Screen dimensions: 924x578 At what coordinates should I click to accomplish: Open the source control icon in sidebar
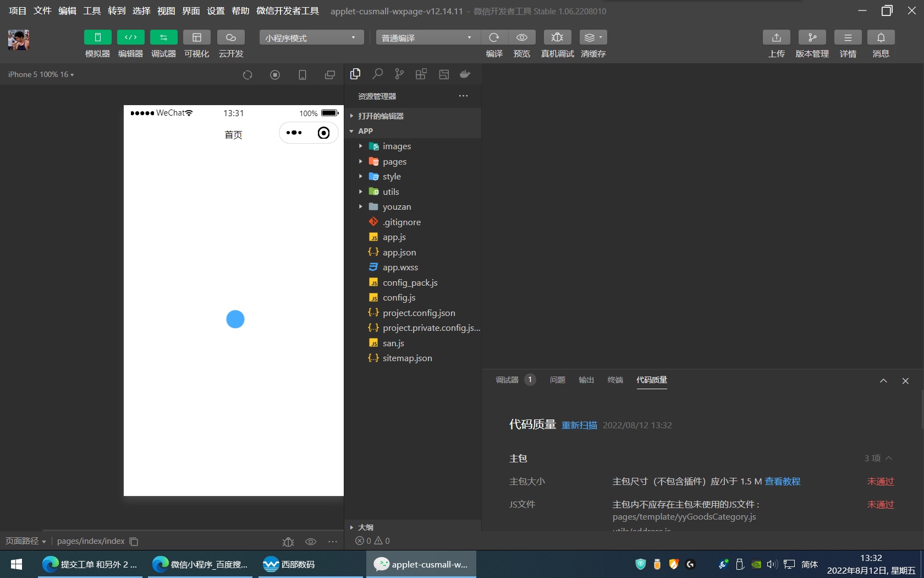399,74
